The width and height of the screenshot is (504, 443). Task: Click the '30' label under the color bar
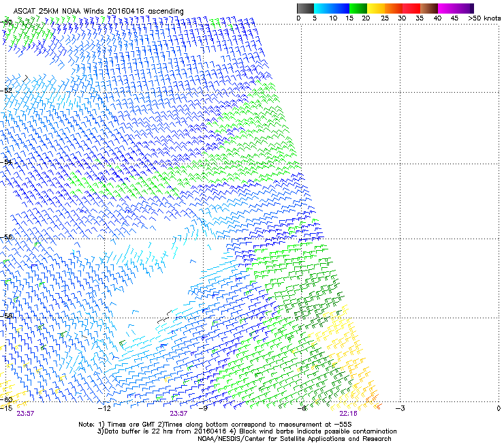click(x=402, y=18)
